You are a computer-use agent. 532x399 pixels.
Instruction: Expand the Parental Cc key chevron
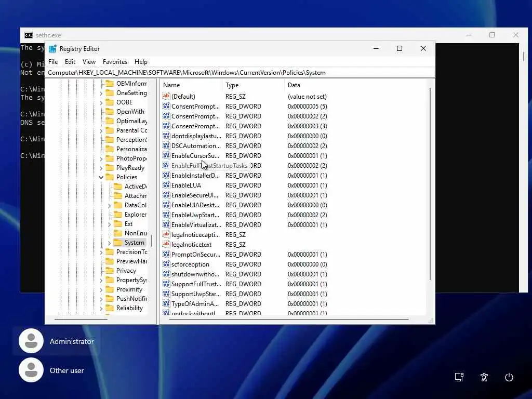click(x=101, y=130)
